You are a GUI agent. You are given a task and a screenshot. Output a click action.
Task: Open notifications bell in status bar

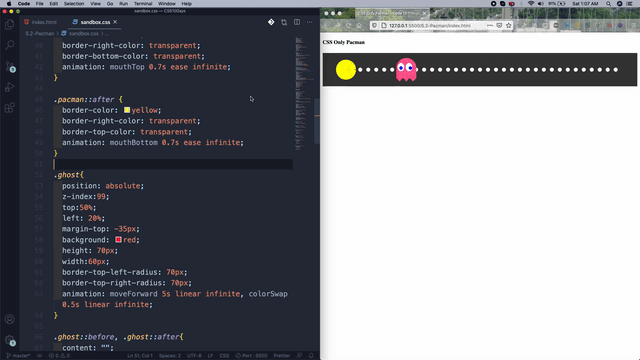tap(311, 356)
